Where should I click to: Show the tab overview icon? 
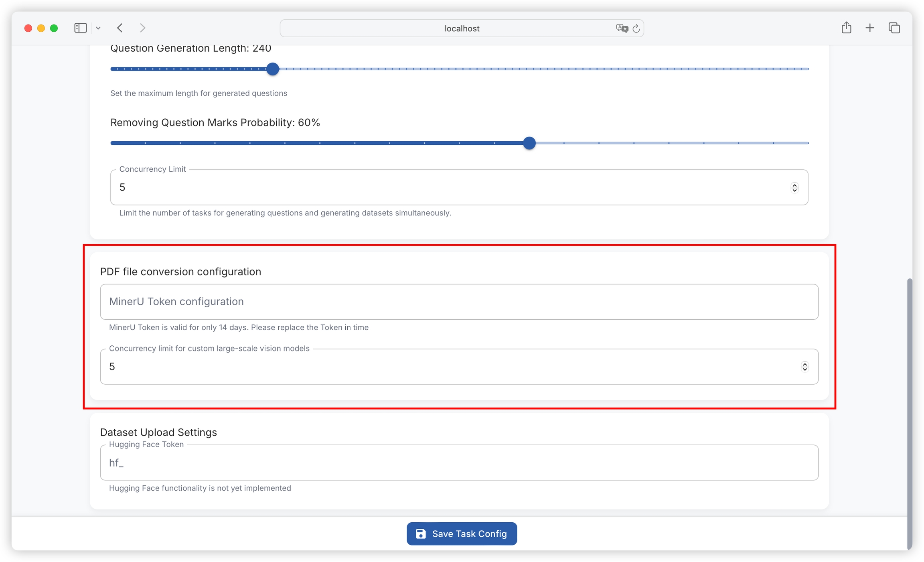(894, 28)
